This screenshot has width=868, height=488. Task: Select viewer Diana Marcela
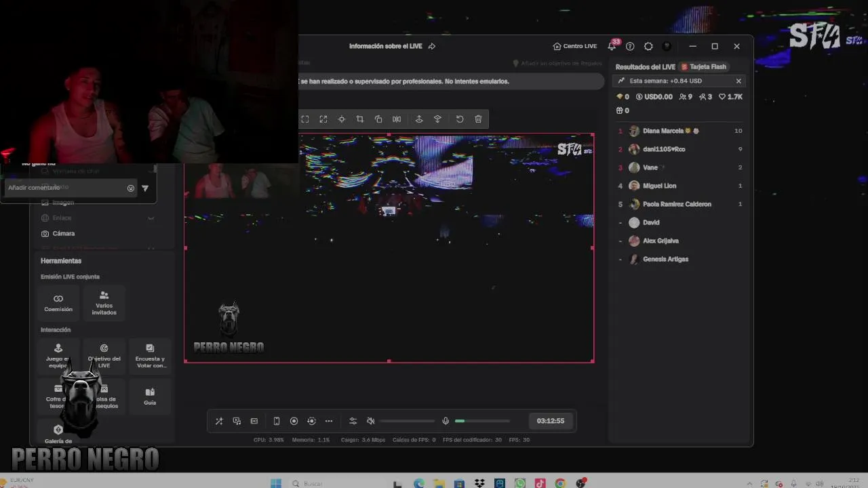point(680,131)
